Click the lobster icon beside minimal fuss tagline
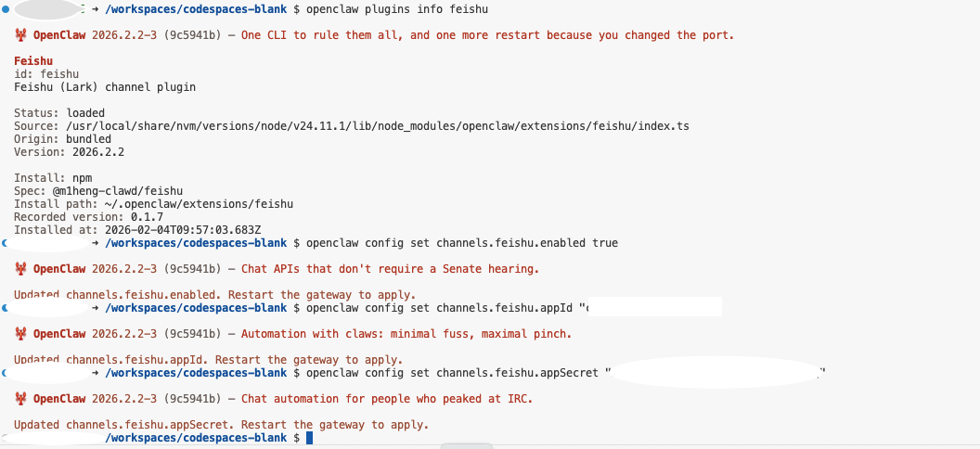The width and height of the screenshot is (980, 449). (x=20, y=334)
